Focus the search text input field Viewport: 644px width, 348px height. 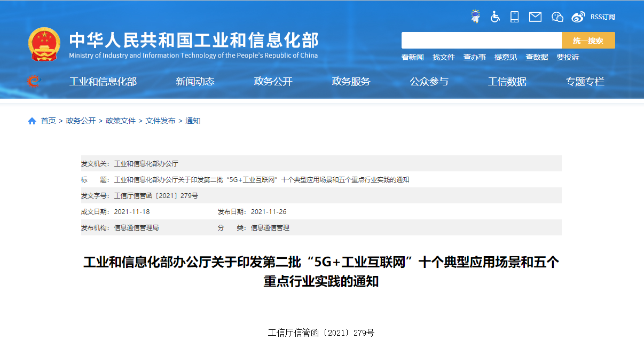[x=481, y=41]
